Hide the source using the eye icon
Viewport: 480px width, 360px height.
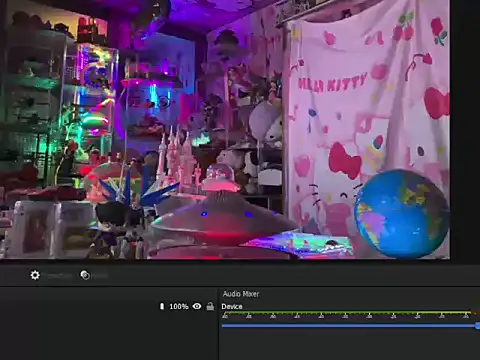click(x=197, y=306)
